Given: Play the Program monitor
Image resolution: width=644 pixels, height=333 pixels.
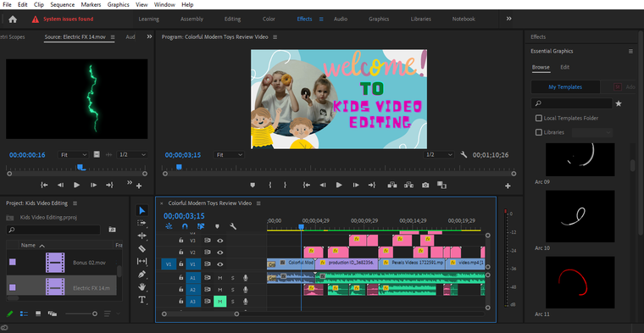Looking at the screenshot, I should (339, 186).
